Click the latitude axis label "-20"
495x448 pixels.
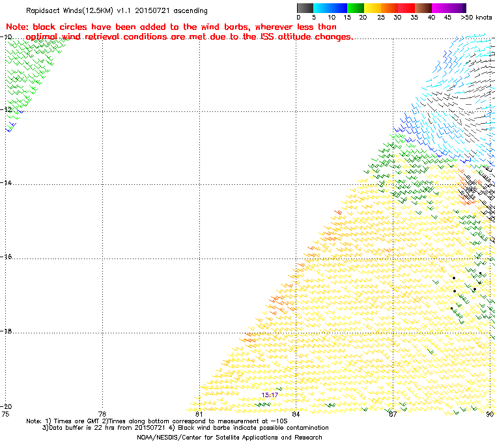click(x=7, y=406)
